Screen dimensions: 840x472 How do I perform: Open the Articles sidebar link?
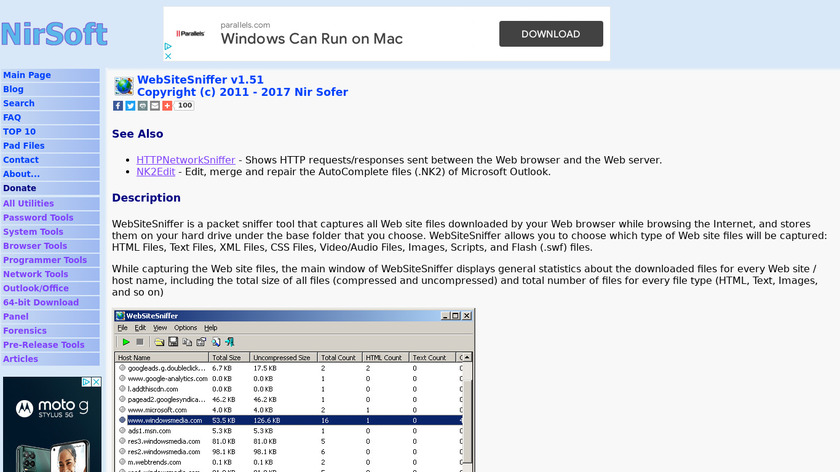pos(20,359)
